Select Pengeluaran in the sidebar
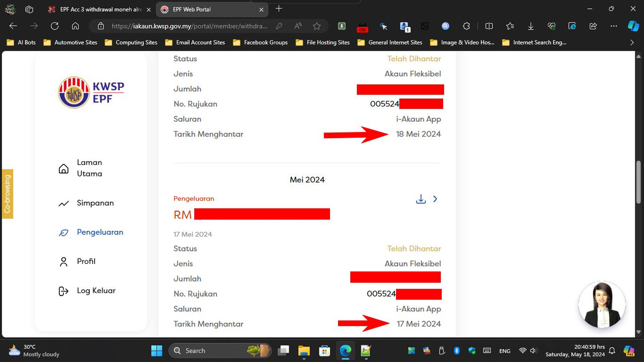644x362 pixels. 91,232
